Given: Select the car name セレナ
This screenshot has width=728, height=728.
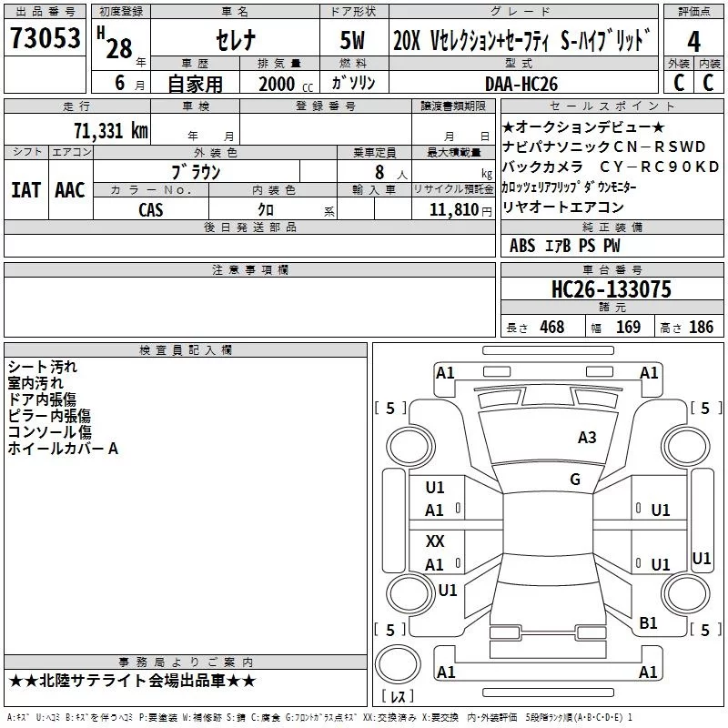Looking at the screenshot, I should pyautogui.click(x=236, y=40).
